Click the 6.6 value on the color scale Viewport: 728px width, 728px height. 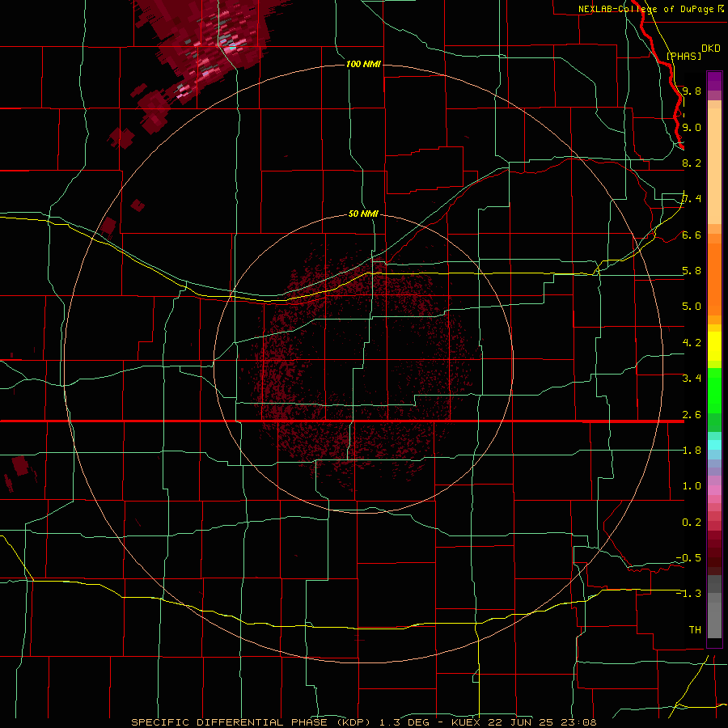point(692,235)
